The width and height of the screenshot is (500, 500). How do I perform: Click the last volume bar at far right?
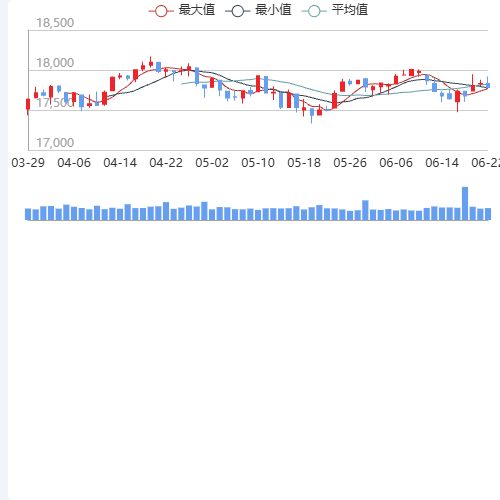488,214
